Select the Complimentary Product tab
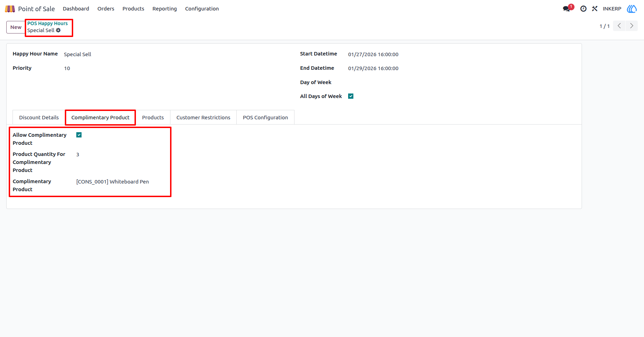This screenshot has height=337, width=644. [100, 118]
